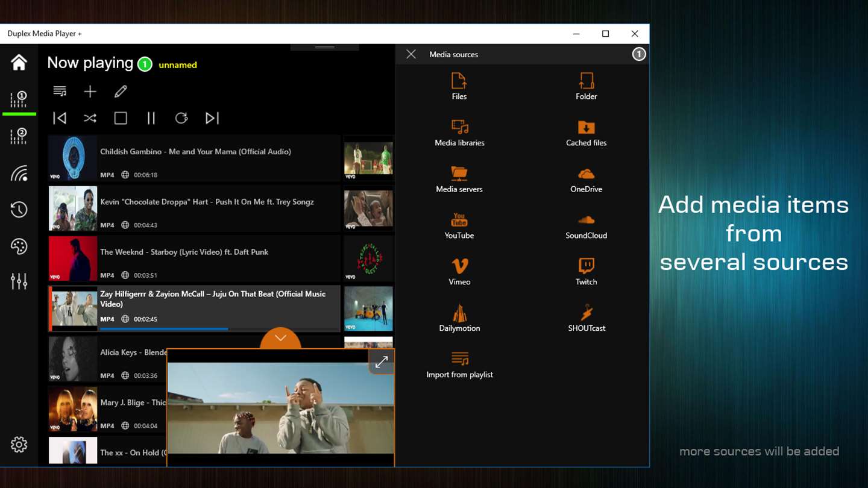Seek in the Juju On That Beat progress bar

[219, 329]
